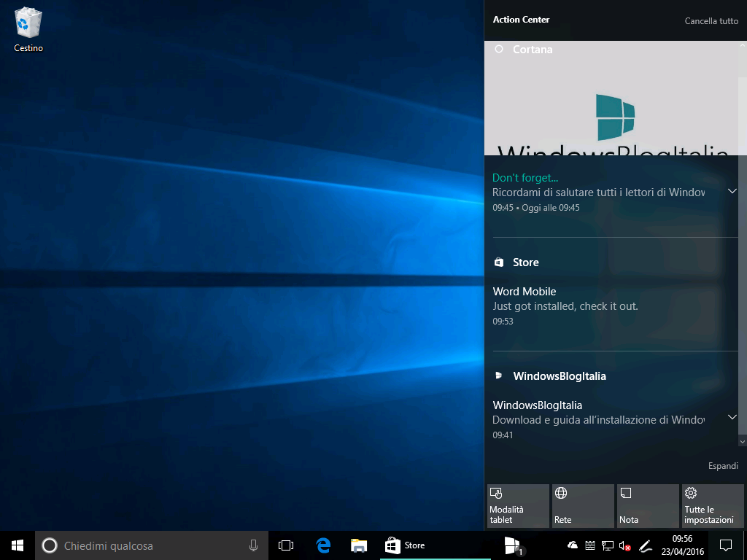Image resolution: width=747 pixels, height=560 pixels.
Task: Click the muted volume tray icon
Action: (x=624, y=545)
